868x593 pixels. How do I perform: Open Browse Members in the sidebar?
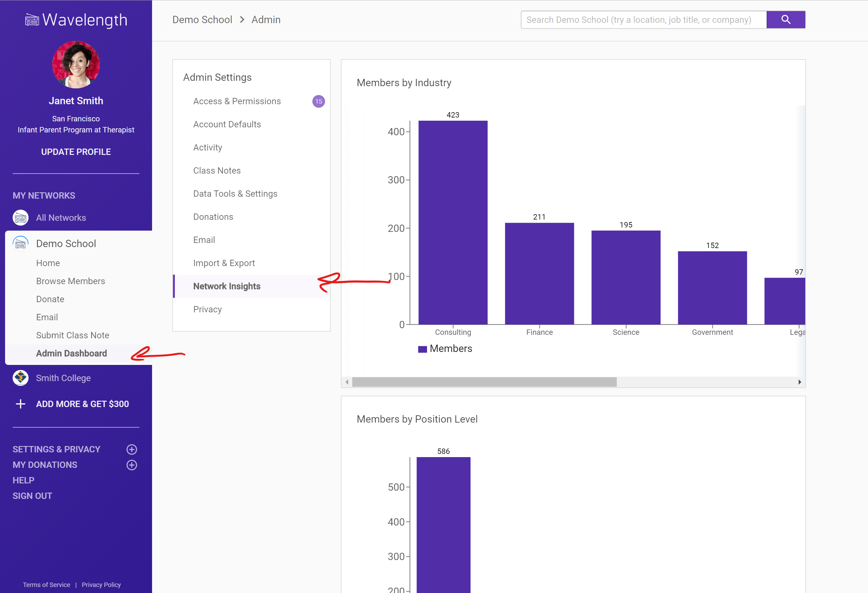tap(70, 281)
